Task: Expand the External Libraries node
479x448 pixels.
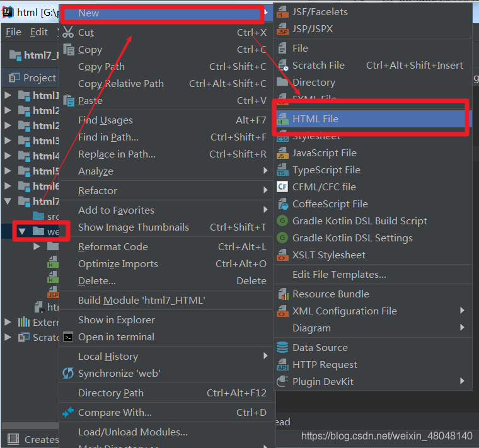Action: [x=8, y=322]
